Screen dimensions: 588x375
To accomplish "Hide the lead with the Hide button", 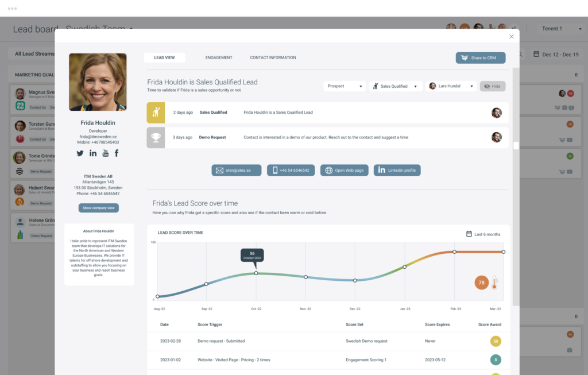I will tap(492, 86).
